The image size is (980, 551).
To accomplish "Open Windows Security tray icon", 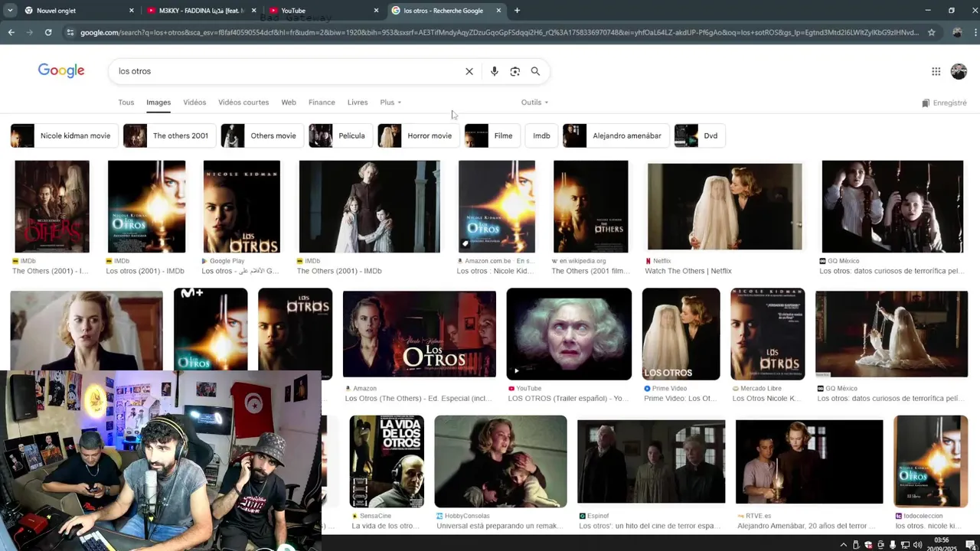I will (x=868, y=545).
